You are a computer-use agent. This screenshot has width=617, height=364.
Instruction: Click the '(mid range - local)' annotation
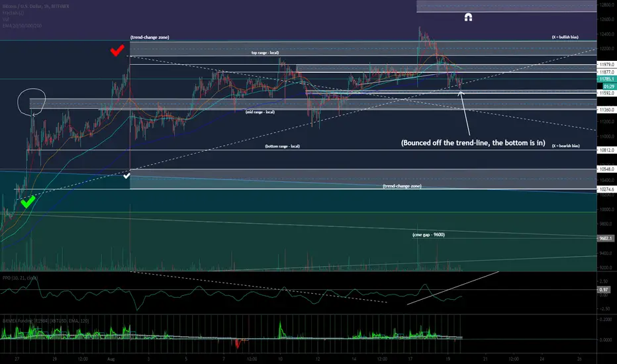[x=260, y=112]
